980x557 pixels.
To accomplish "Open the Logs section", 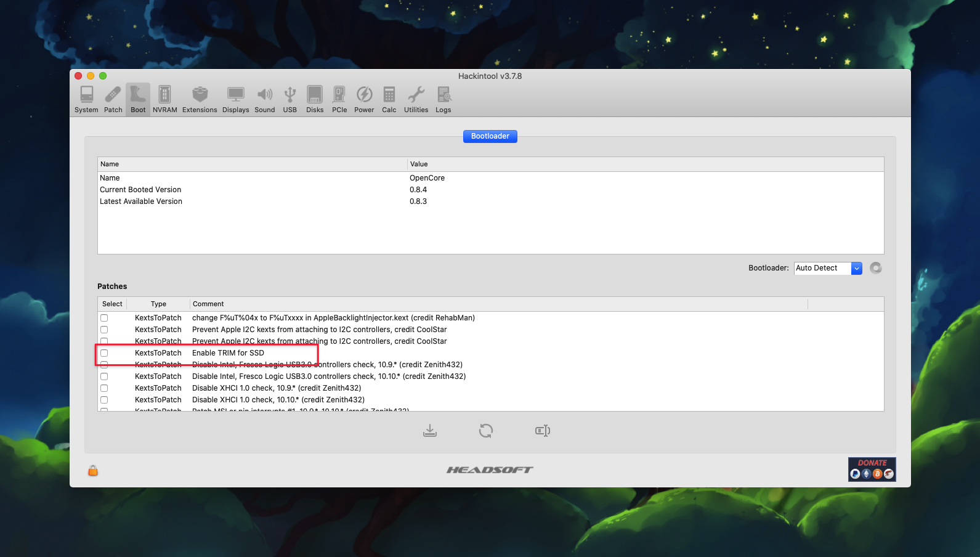I will (x=443, y=99).
